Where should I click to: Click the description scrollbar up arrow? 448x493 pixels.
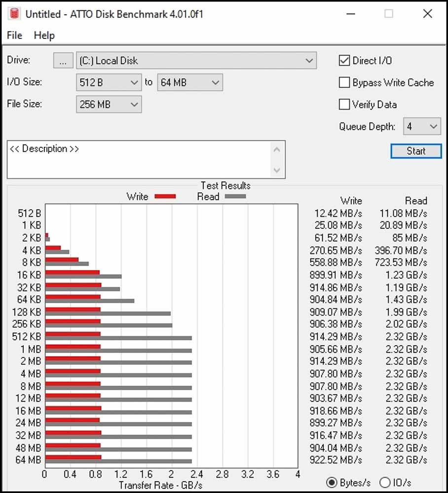tap(277, 150)
